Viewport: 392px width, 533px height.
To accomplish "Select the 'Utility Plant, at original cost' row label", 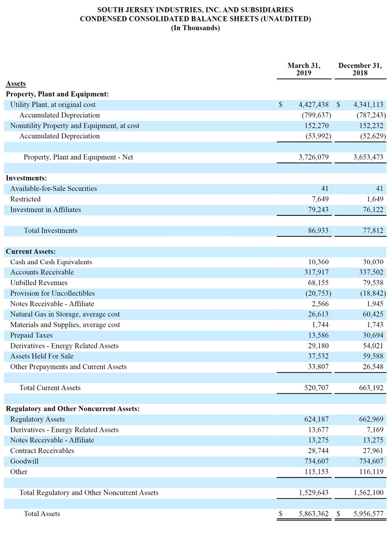I will point(53,105).
